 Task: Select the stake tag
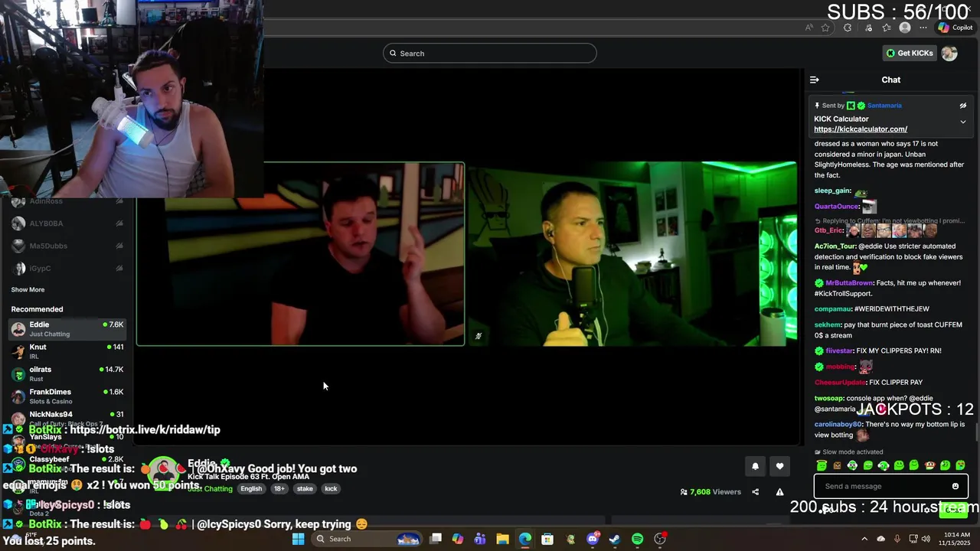305,489
